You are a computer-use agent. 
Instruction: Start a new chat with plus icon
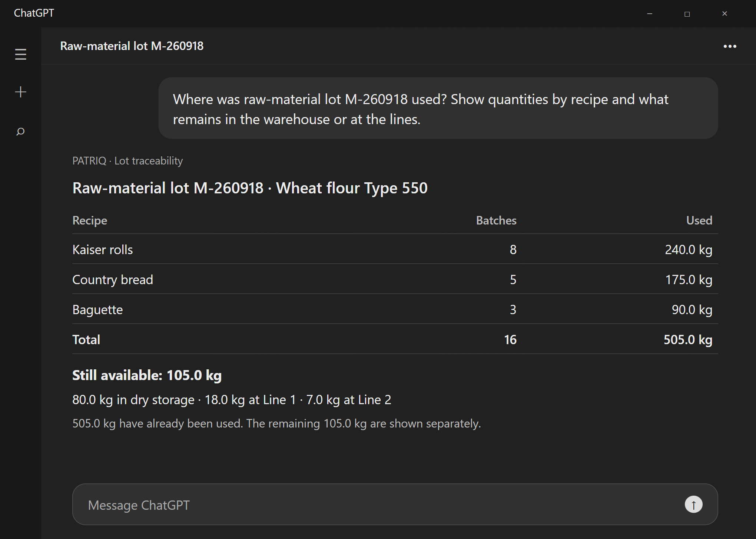[x=21, y=92]
